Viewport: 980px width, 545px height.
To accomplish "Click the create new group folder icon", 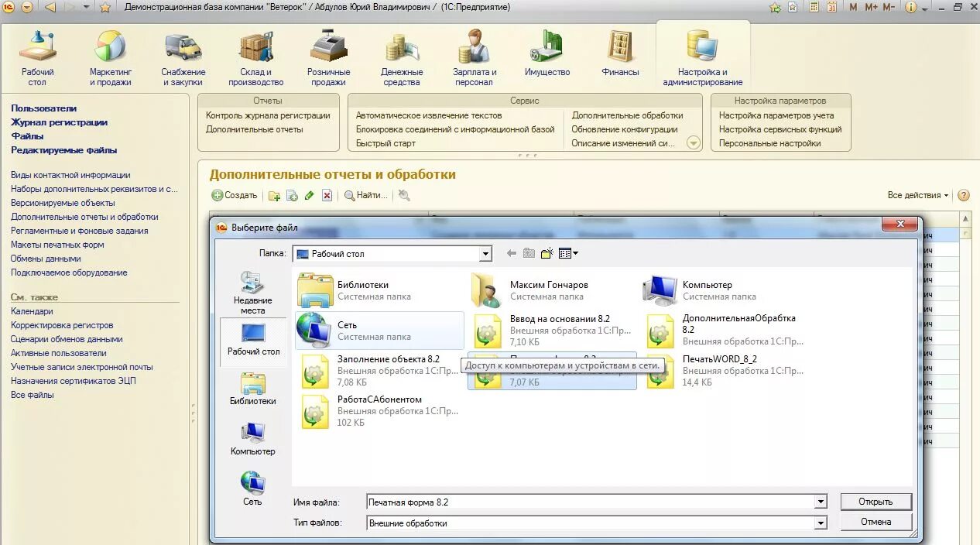I will click(x=274, y=196).
